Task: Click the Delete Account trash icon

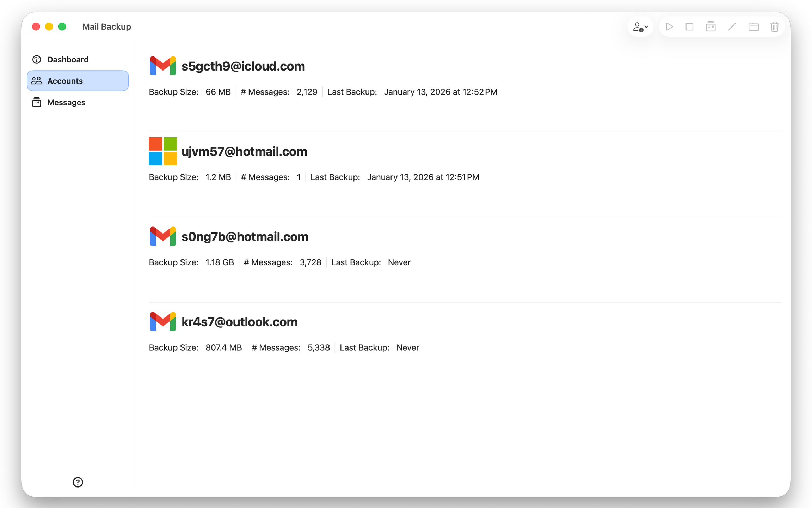Action: 774,27
